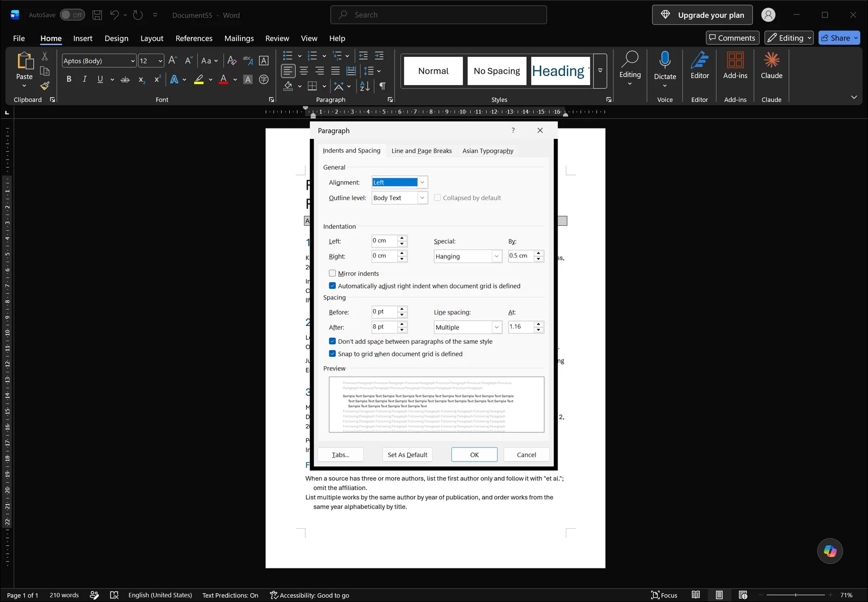The height and width of the screenshot is (602, 868).
Task: Click OK in Paragraph dialog
Action: 474,454
